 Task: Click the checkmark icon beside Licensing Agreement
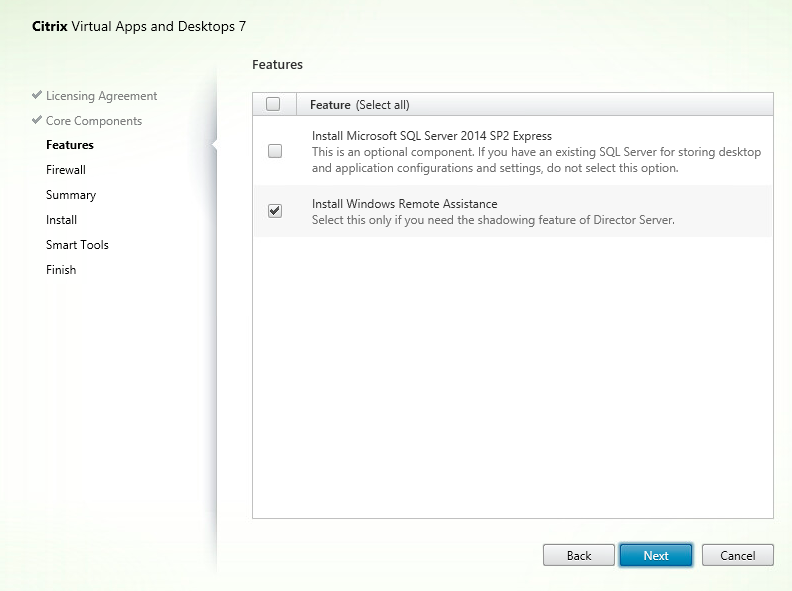[x=37, y=96]
